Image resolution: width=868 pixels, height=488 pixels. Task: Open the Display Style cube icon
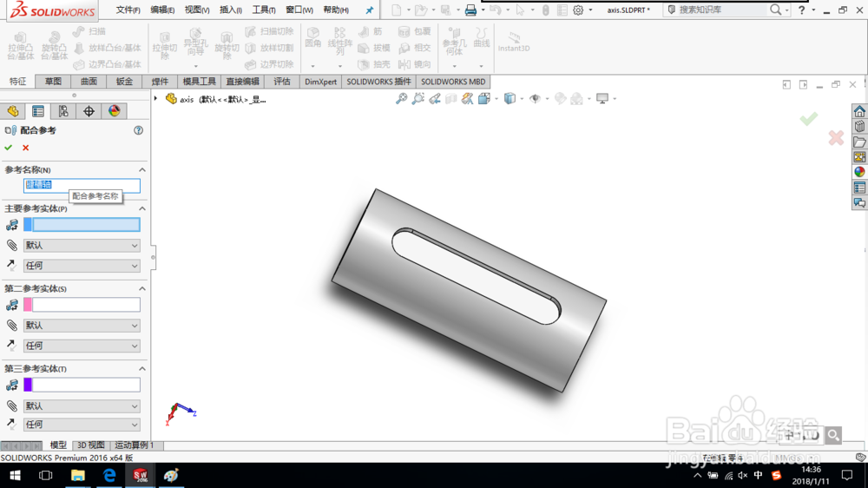click(510, 99)
